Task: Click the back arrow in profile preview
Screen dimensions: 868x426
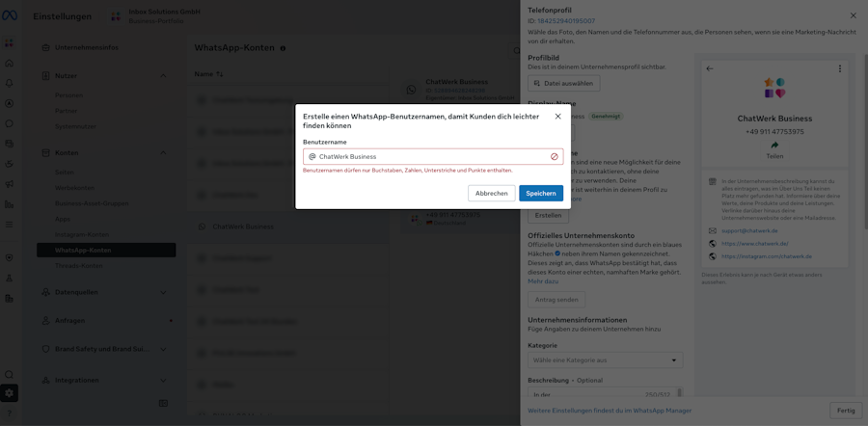Action: pyautogui.click(x=710, y=68)
